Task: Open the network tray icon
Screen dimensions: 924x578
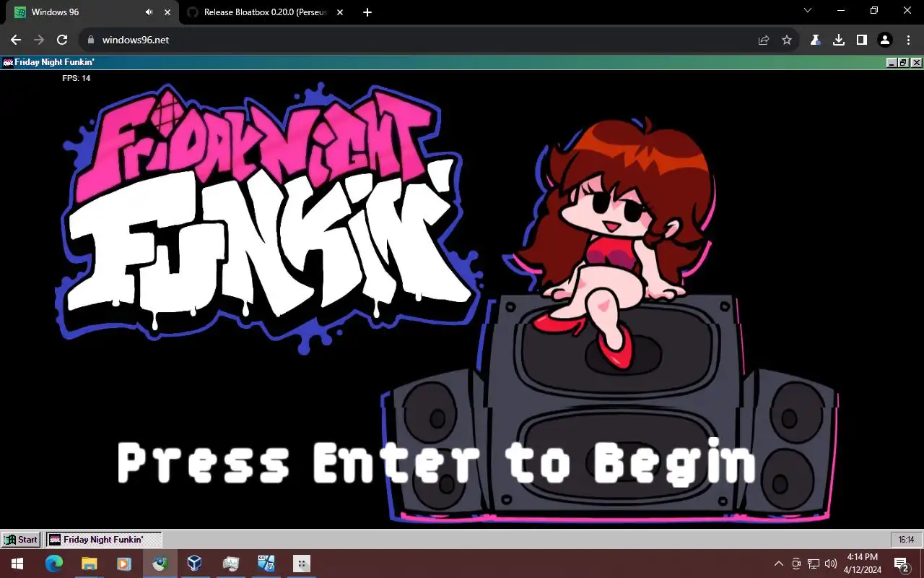Action: 814,564
